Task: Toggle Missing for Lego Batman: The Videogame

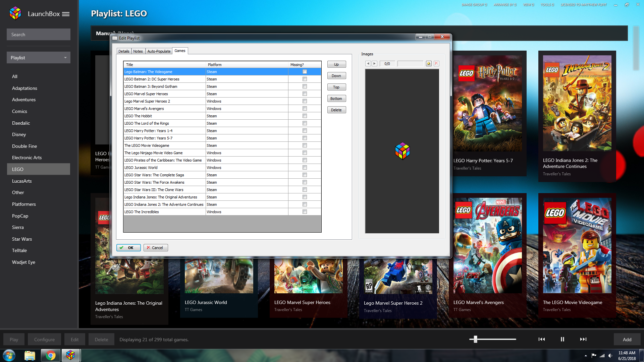Action: (305, 72)
